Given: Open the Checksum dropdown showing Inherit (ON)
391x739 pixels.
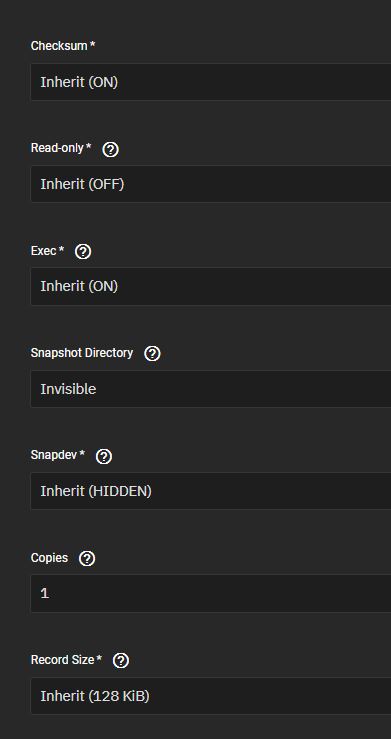Looking at the screenshot, I should click(x=211, y=82).
